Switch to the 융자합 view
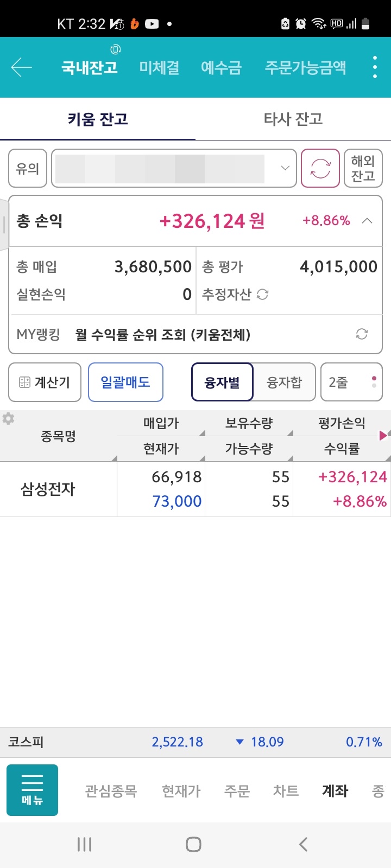The height and width of the screenshot is (868, 391). pos(284,382)
